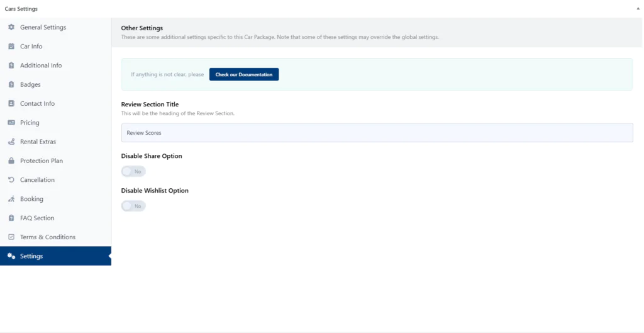
Task: Open the Contact Info tab
Action: click(x=55, y=104)
